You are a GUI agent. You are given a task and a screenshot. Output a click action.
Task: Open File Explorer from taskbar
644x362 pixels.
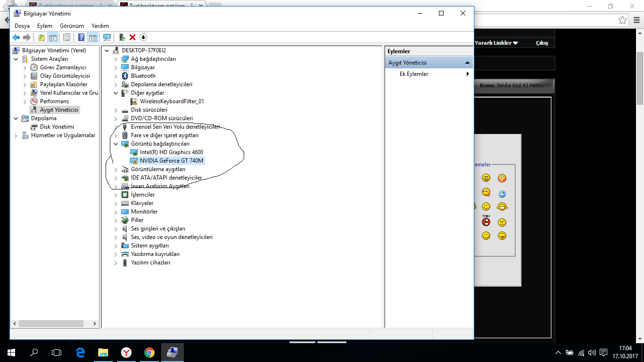(x=103, y=353)
